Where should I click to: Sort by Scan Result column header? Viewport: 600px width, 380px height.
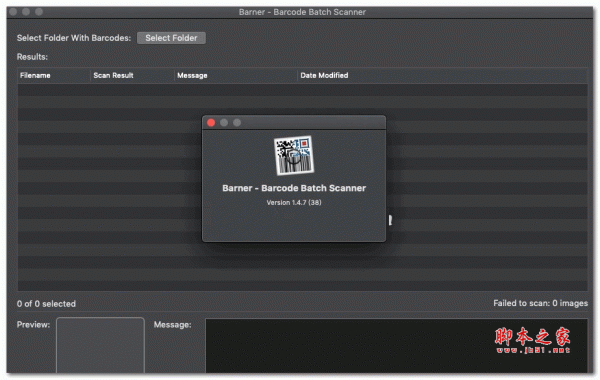pyautogui.click(x=132, y=75)
